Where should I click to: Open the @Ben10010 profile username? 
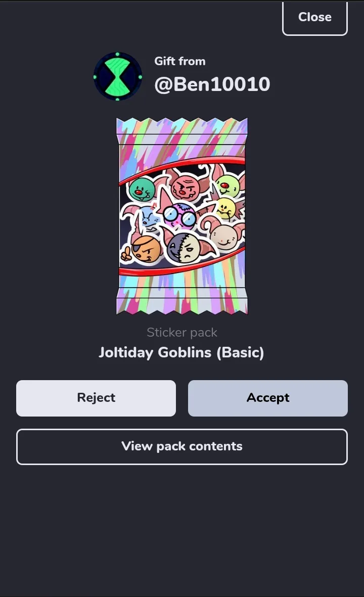click(x=212, y=84)
